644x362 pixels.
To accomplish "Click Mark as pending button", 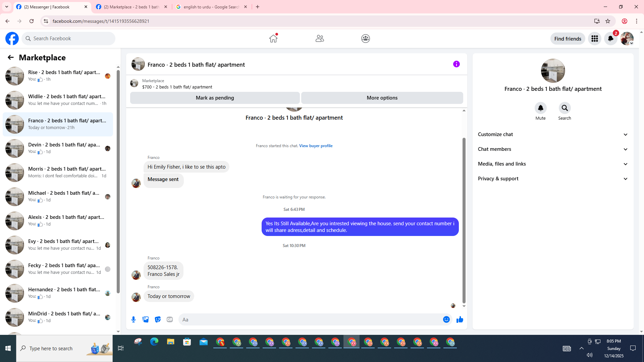I will (x=215, y=98).
